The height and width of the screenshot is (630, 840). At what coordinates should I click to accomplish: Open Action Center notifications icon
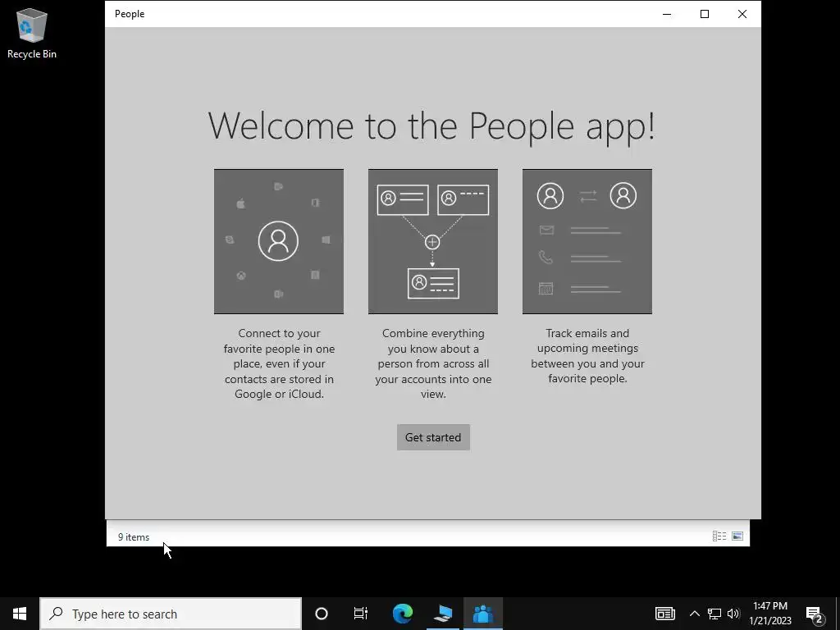coord(815,614)
